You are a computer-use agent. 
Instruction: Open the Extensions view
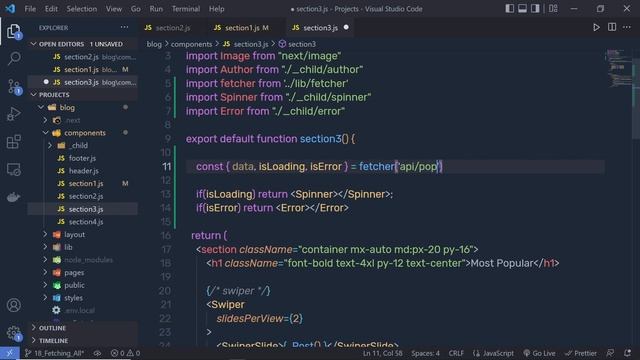click(x=14, y=142)
